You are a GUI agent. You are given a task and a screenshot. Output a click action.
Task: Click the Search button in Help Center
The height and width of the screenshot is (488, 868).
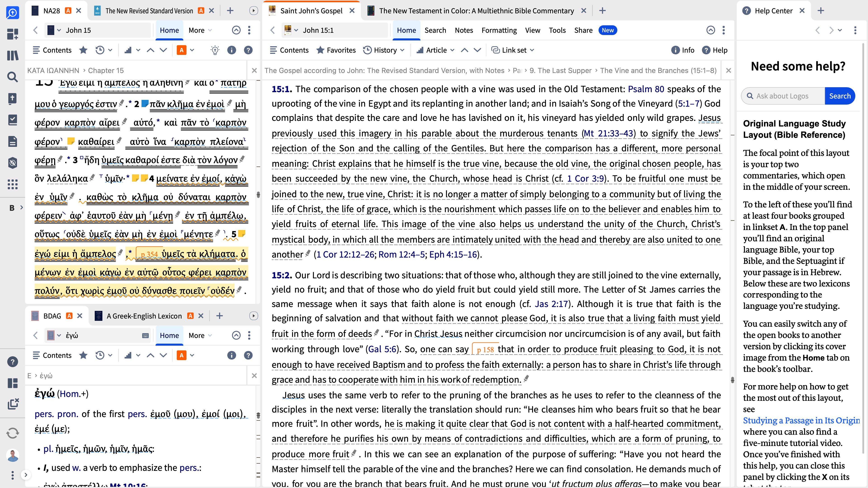(x=840, y=96)
